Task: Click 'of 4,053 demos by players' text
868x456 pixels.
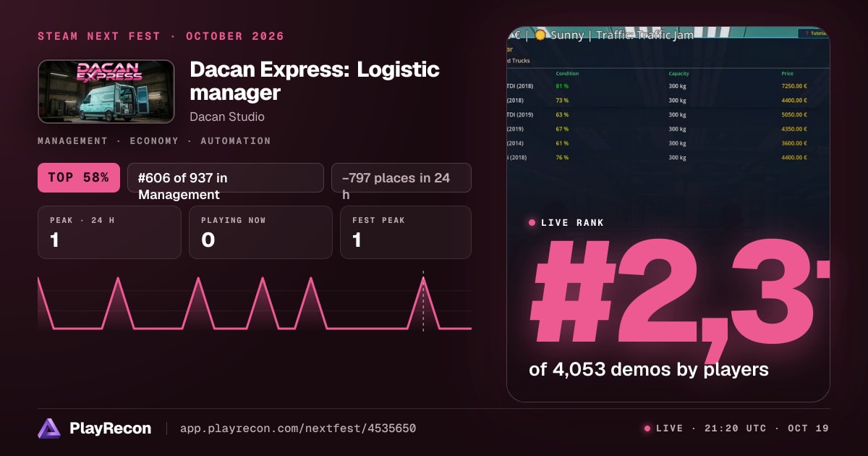Action: click(x=649, y=369)
